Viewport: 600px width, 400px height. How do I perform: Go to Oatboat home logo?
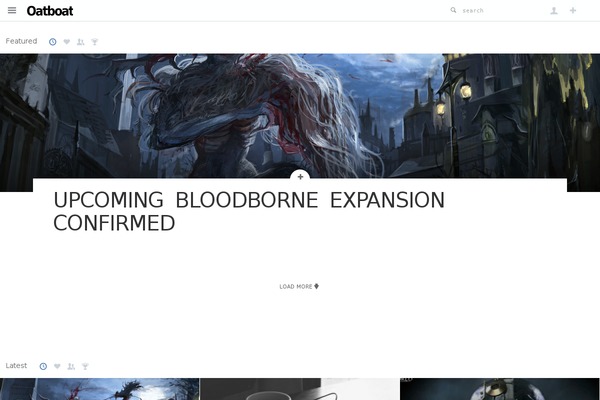(x=50, y=11)
